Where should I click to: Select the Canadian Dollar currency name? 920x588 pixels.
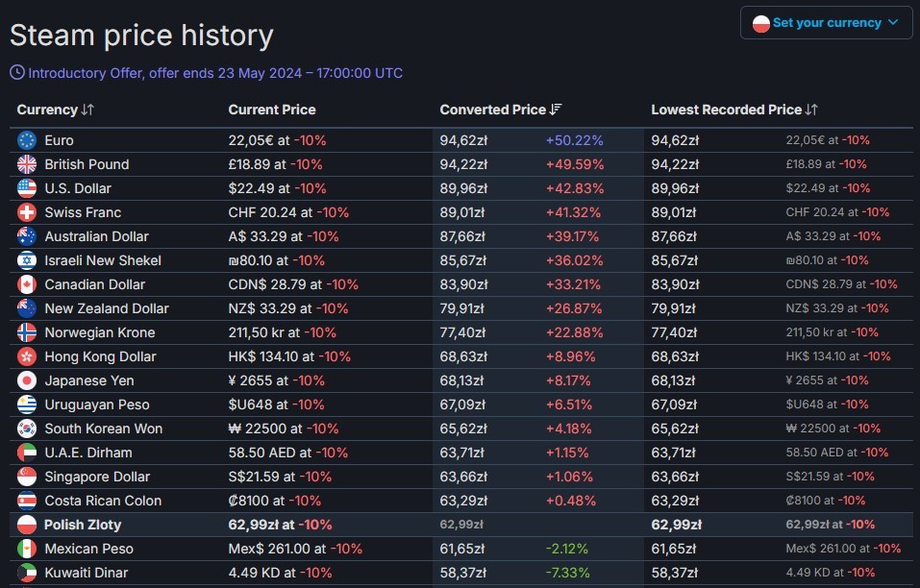(94, 285)
